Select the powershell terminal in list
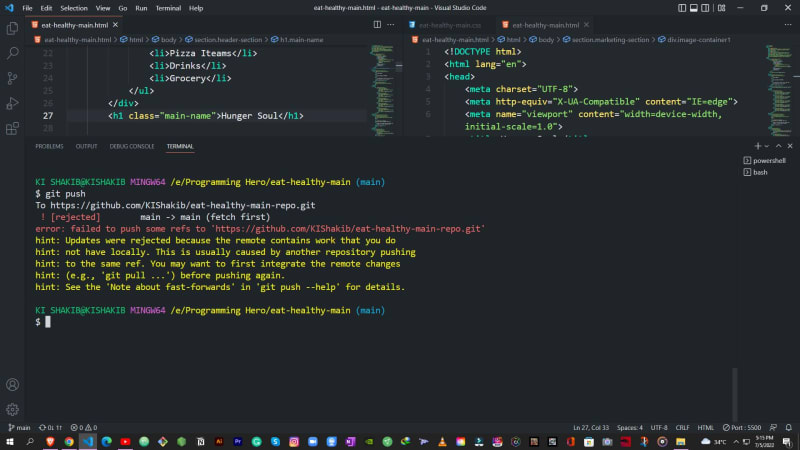The height and width of the screenshot is (450, 800). coord(769,160)
